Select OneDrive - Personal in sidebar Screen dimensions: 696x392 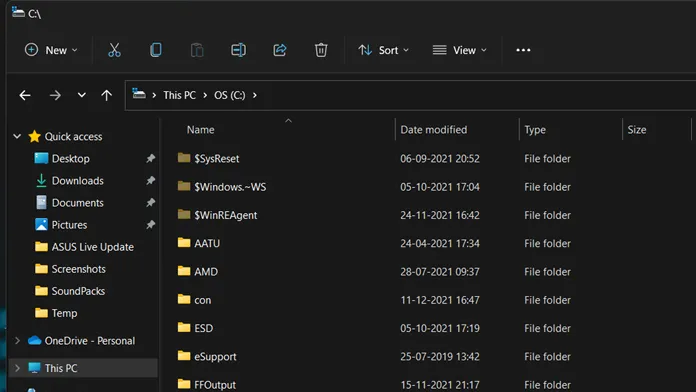pos(90,341)
